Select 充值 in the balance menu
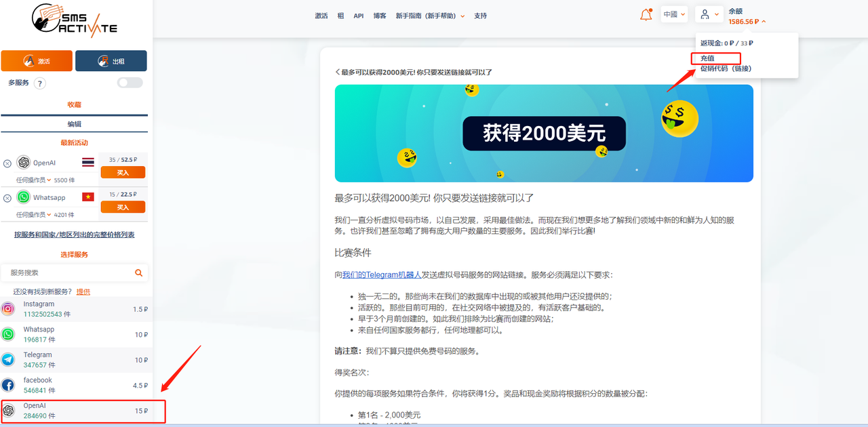 click(x=707, y=58)
